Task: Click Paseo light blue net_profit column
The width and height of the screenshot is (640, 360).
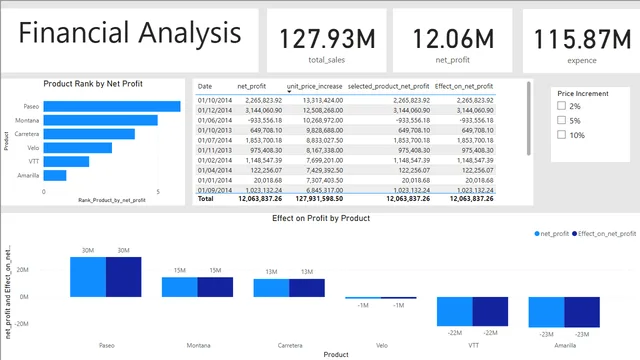Action: coord(88,277)
